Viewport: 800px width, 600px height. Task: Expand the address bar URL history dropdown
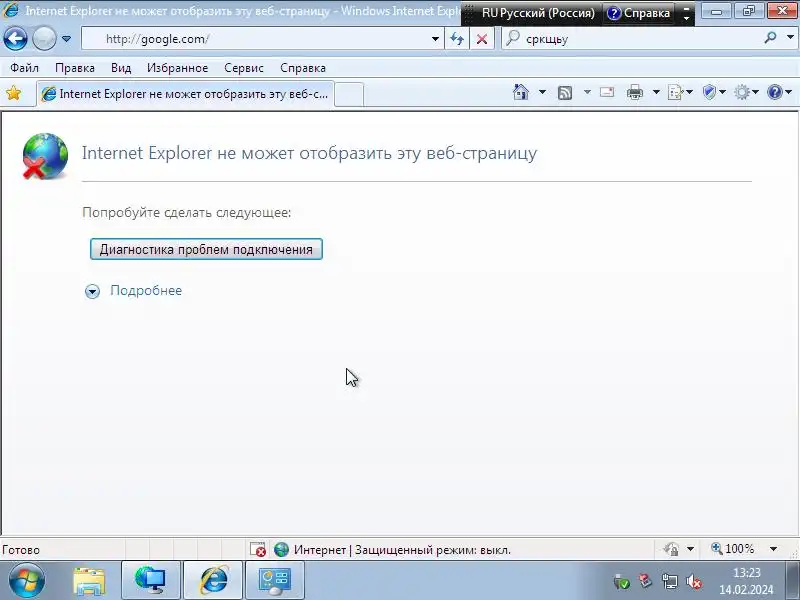pos(435,39)
